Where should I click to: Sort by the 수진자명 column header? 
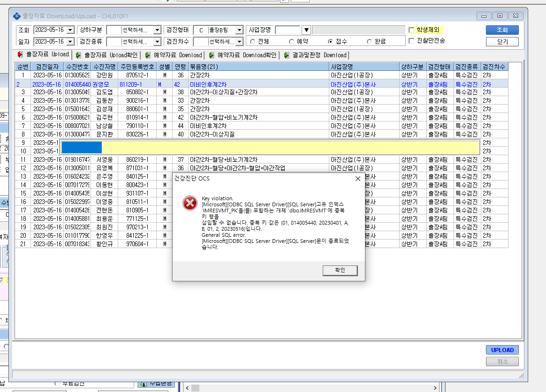(105, 67)
